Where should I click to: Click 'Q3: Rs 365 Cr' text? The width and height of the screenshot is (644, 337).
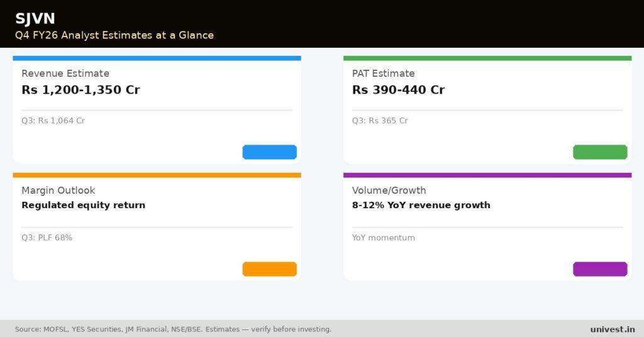point(380,121)
